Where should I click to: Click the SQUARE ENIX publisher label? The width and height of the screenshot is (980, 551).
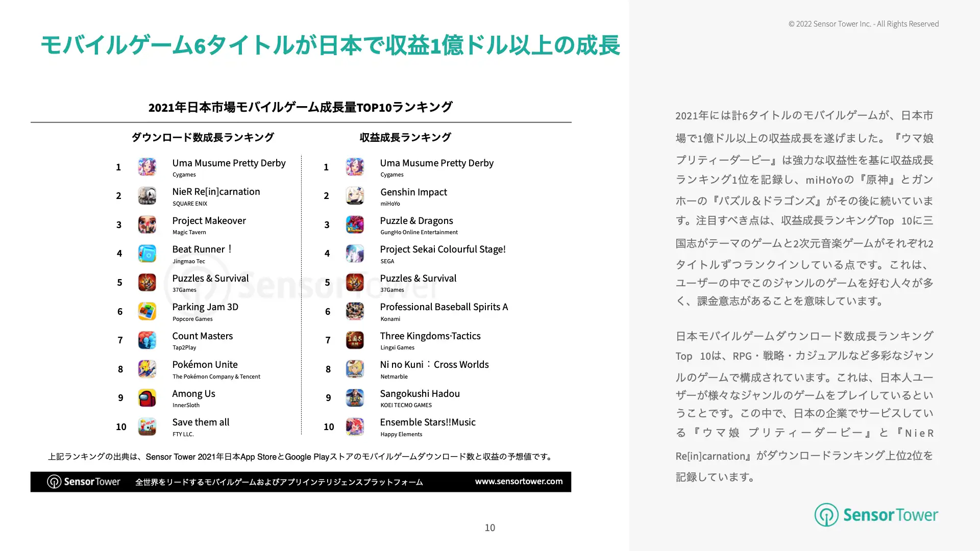(x=190, y=204)
